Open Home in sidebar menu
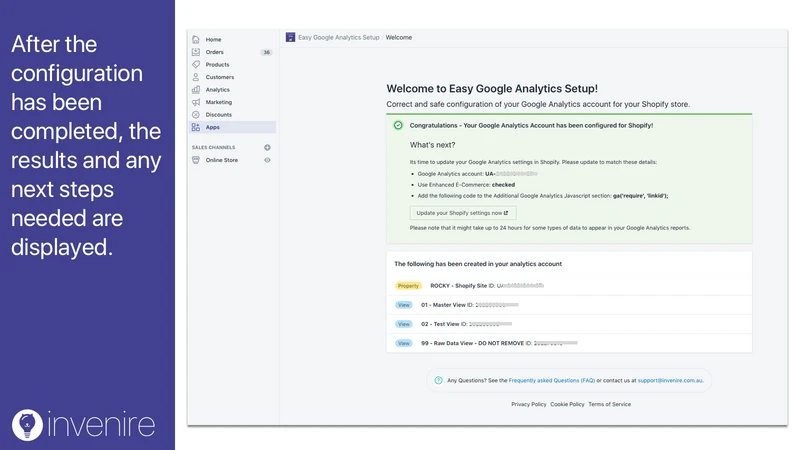 (x=213, y=39)
